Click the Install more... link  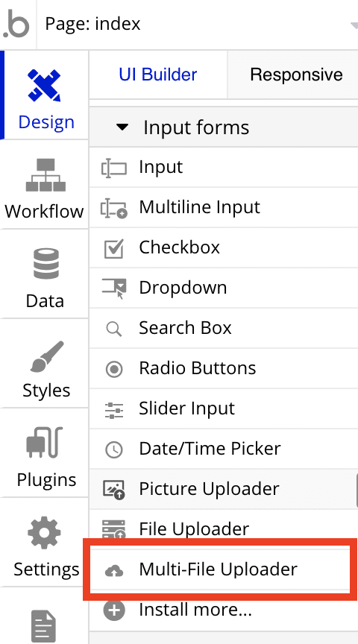[x=195, y=610]
